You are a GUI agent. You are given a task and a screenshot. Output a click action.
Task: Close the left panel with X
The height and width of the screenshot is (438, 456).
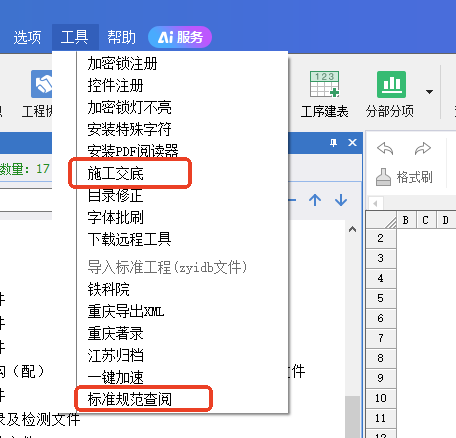click(352, 143)
